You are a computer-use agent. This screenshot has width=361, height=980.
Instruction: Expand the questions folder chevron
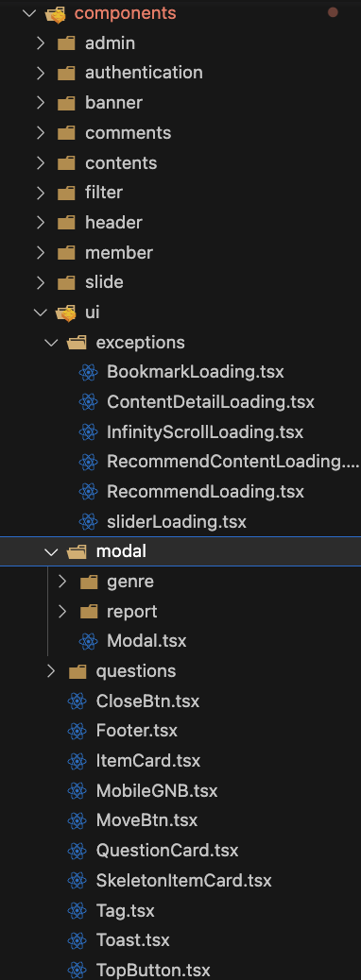point(52,671)
